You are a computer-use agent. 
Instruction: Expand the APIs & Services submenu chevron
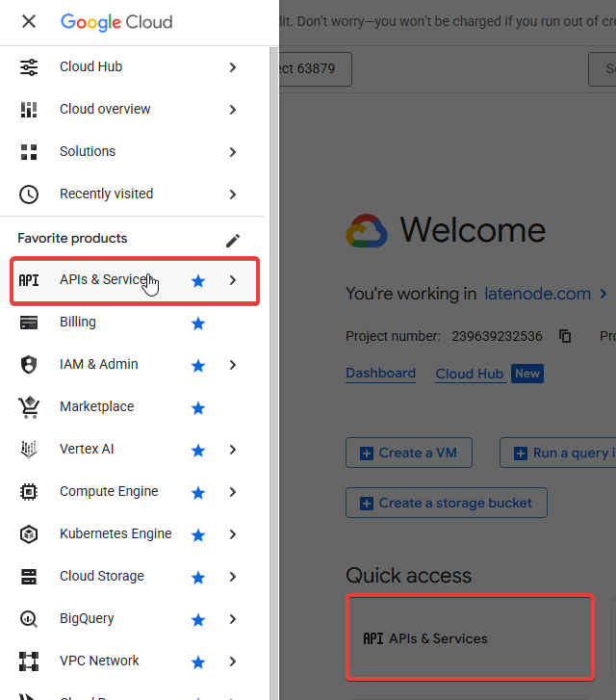pyautogui.click(x=233, y=280)
